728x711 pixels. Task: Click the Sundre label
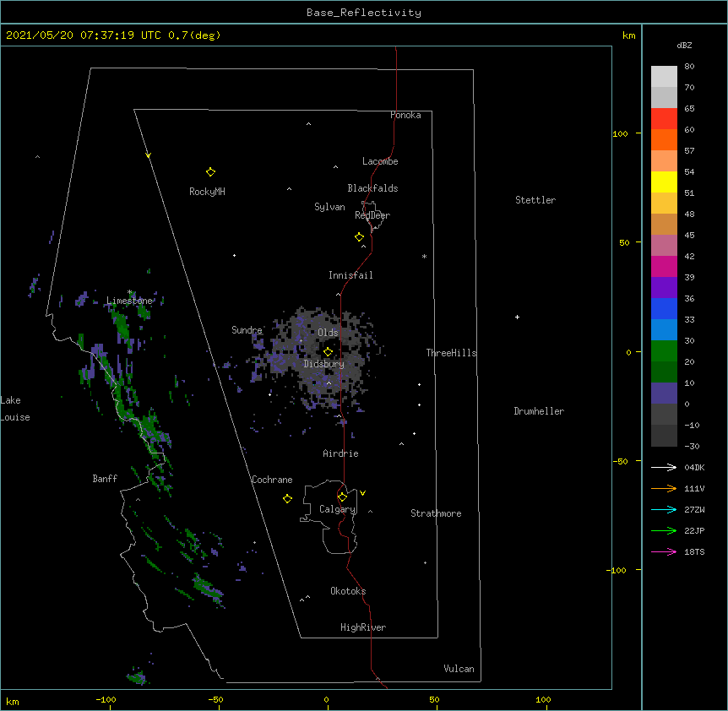point(247,330)
